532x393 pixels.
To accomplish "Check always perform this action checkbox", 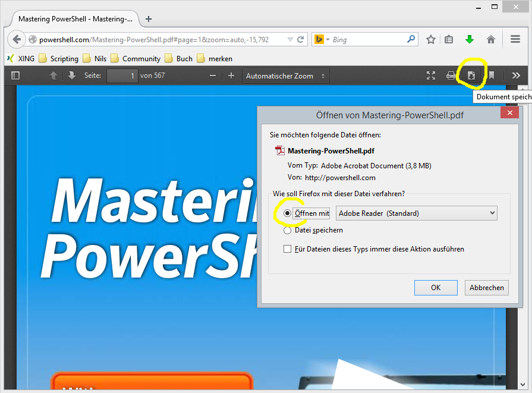I will click(x=287, y=249).
